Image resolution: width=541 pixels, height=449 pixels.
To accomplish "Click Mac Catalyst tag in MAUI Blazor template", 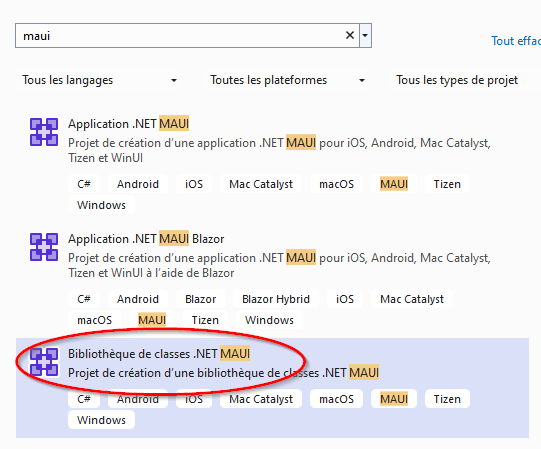I will pos(412,299).
